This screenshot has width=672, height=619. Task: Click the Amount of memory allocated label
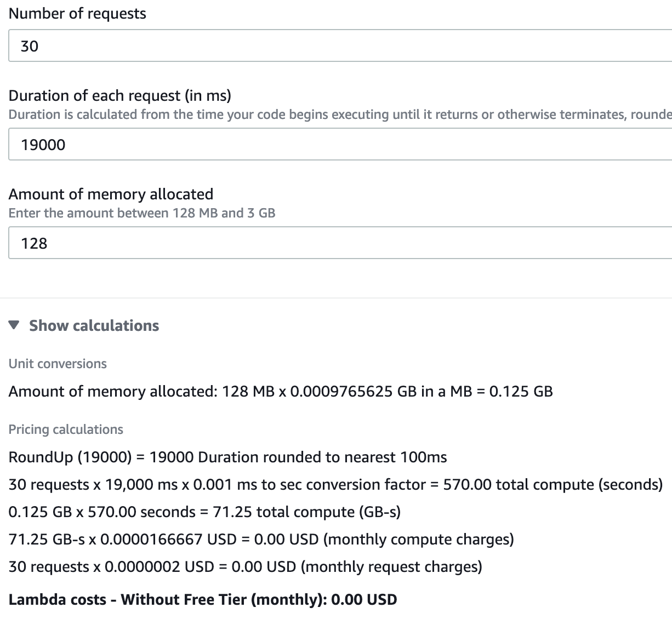point(111,194)
